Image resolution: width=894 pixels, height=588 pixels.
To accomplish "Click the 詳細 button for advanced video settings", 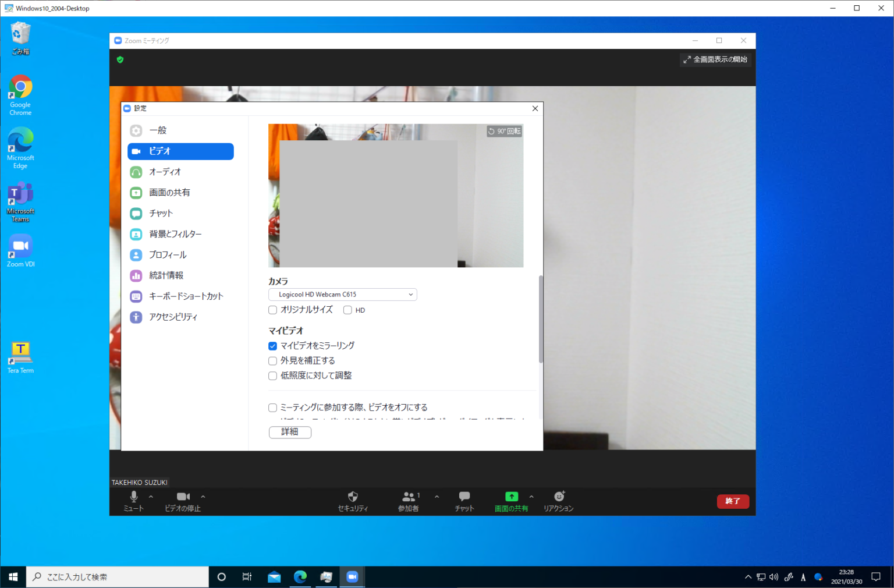I will 290,432.
